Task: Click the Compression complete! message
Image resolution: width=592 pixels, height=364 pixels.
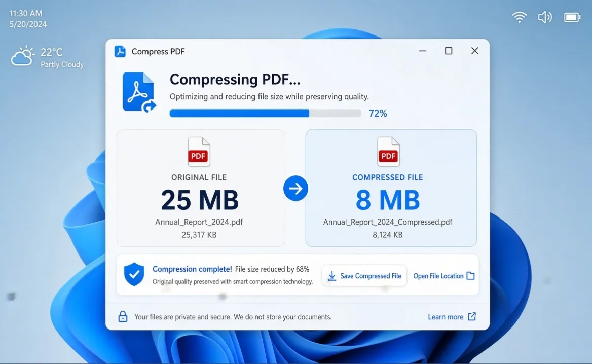Action: pyautogui.click(x=192, y=269)
